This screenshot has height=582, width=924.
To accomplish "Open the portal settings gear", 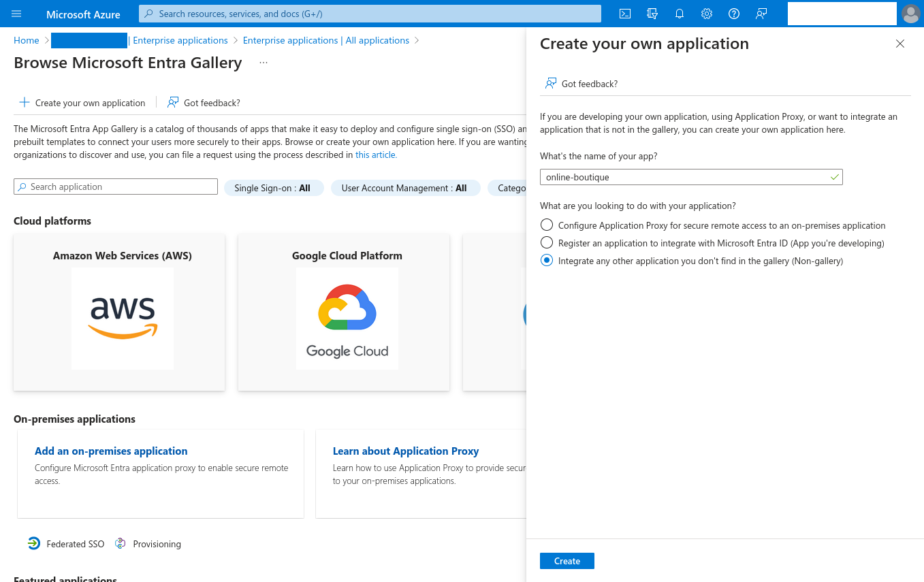I will click(706, 14).
